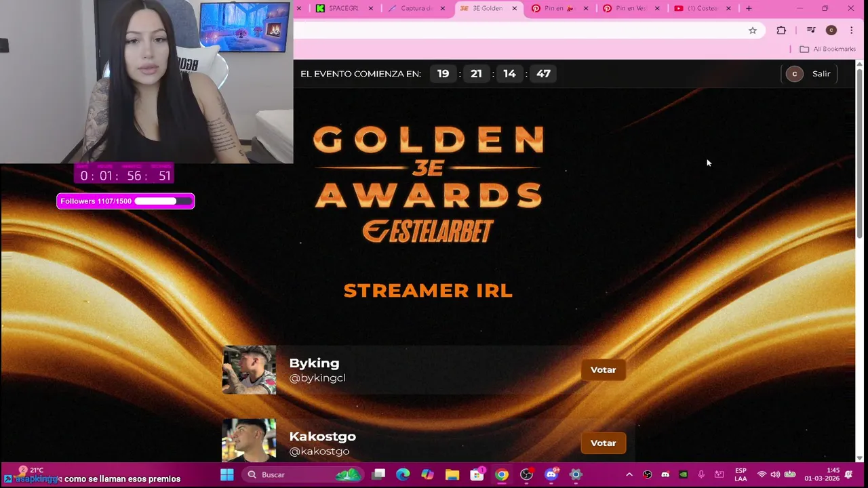Open Task View on the taskbar

tap(379, 474)
